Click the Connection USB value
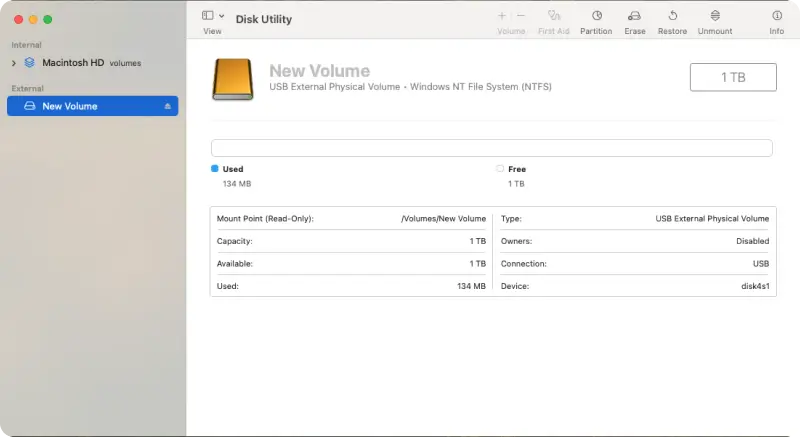This screenshot has width=800, height=437. tap(761, 264)
